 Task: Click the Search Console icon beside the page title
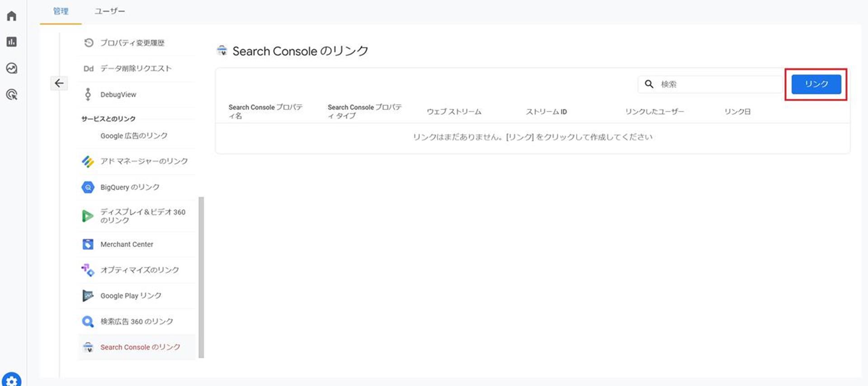[222, 51]
